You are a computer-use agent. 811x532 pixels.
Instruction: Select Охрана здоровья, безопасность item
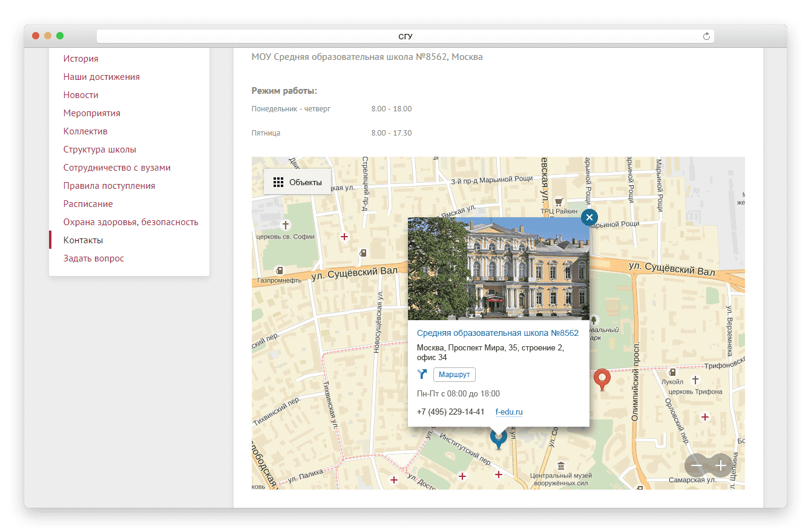(131, 222)
